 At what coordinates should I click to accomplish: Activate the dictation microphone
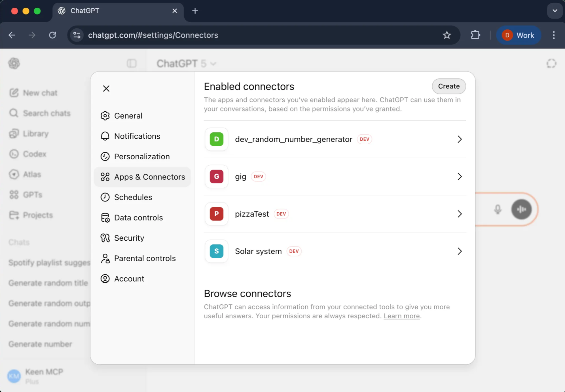click(498, 210)
